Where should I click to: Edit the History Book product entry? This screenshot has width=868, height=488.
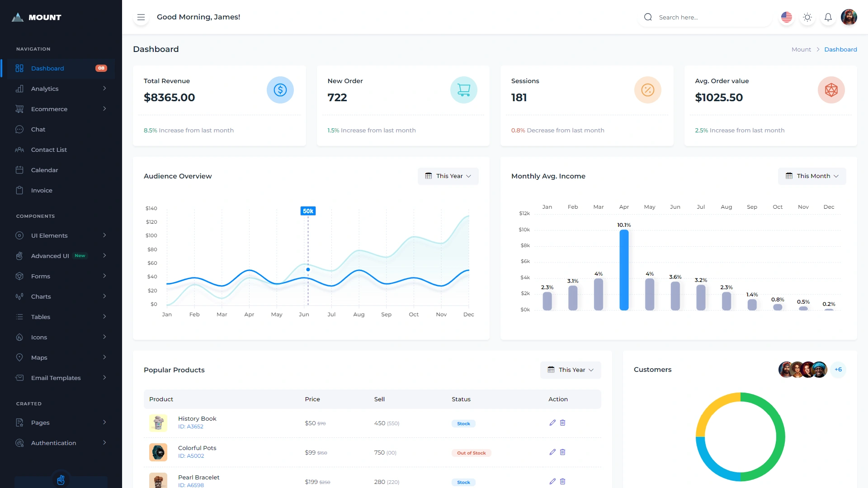point(552,422)
